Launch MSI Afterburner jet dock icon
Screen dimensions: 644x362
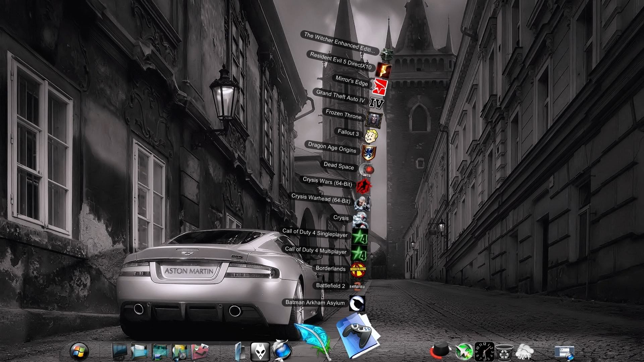[464, 352]
